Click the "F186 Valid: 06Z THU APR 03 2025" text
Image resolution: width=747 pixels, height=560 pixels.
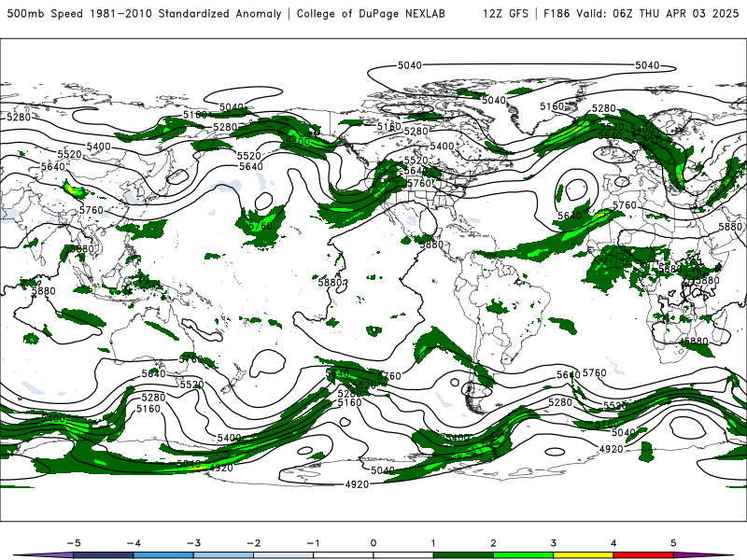641,13
